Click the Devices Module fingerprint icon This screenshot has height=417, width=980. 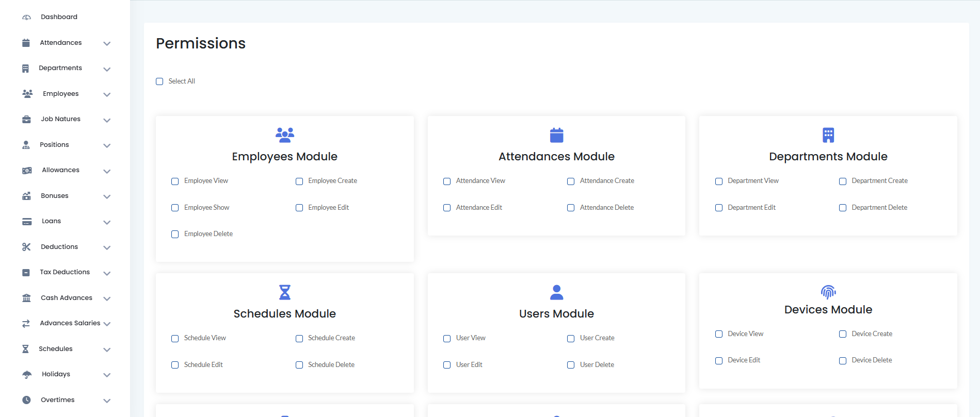(828, 292)
